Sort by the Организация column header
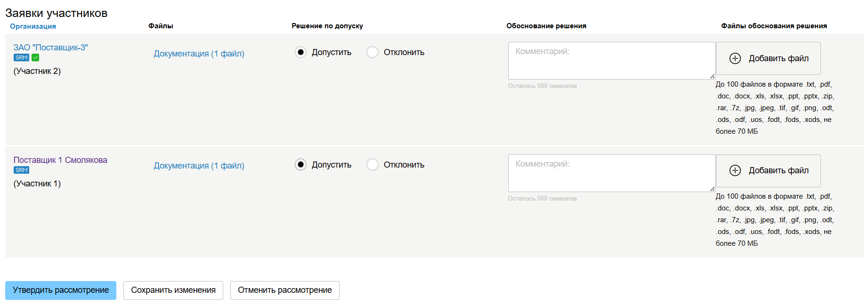The image size is (868, 306). pyautogui.click(x=33, y=26)
